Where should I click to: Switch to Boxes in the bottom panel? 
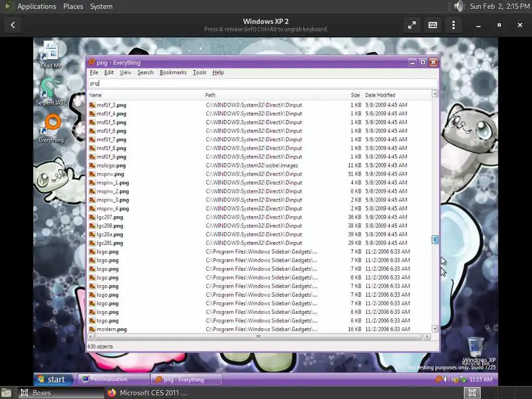pos(61,393)
